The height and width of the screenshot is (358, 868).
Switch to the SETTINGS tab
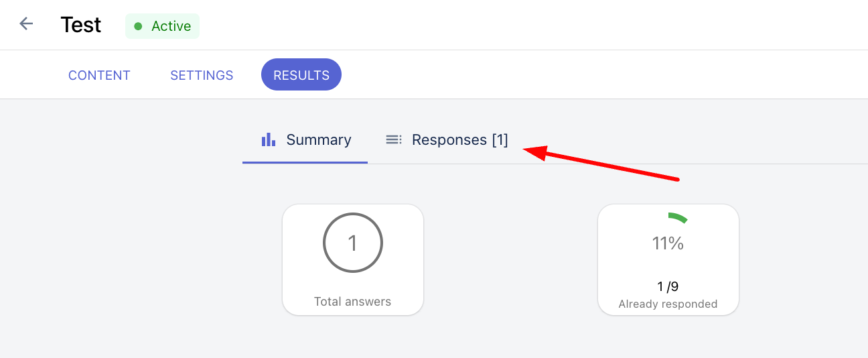[202, 75]
